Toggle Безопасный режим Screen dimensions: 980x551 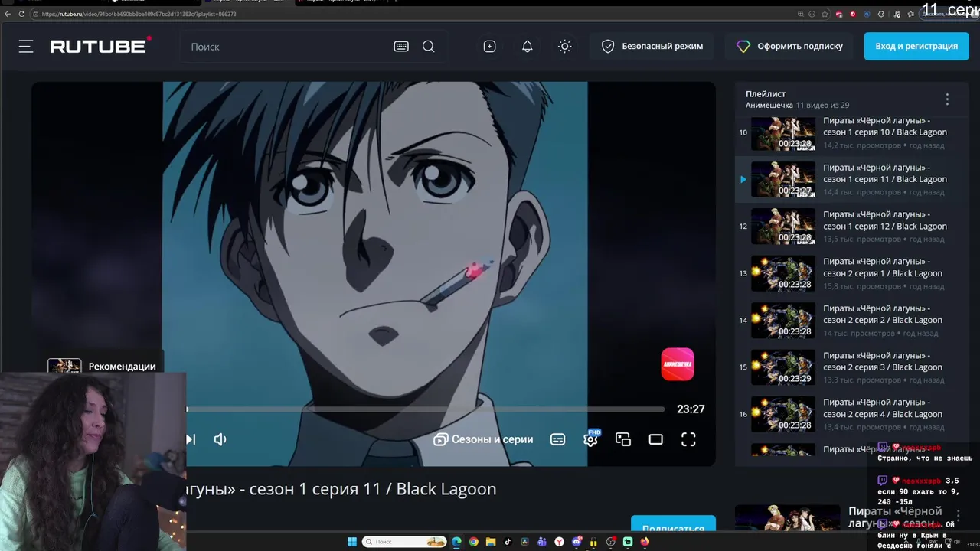pyautogui.click(x=652, y=47)
